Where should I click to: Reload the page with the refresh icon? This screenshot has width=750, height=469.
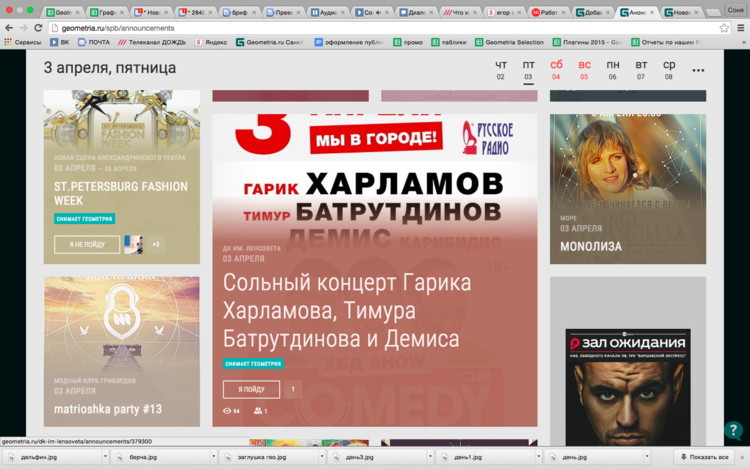point(39,28)
